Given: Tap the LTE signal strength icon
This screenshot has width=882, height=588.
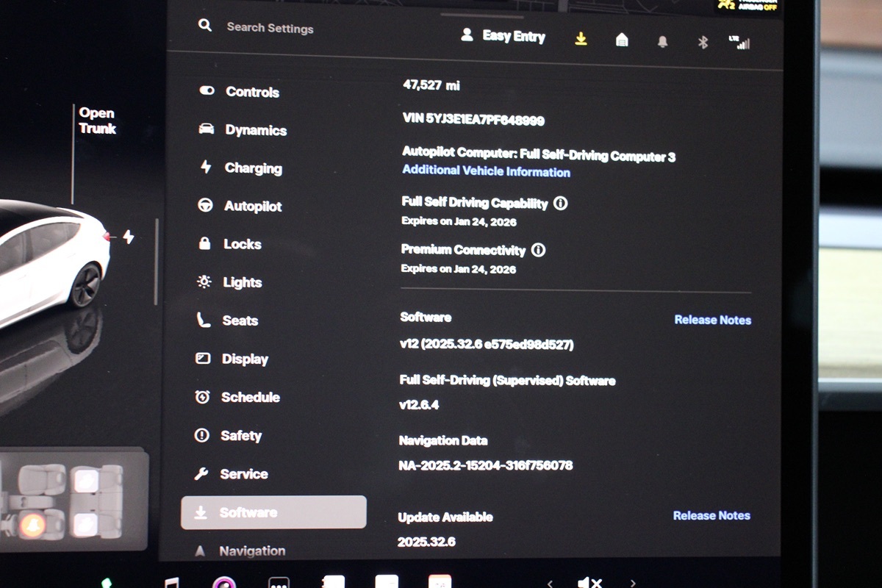Looking at the screenshot, I should coord(739,43).
